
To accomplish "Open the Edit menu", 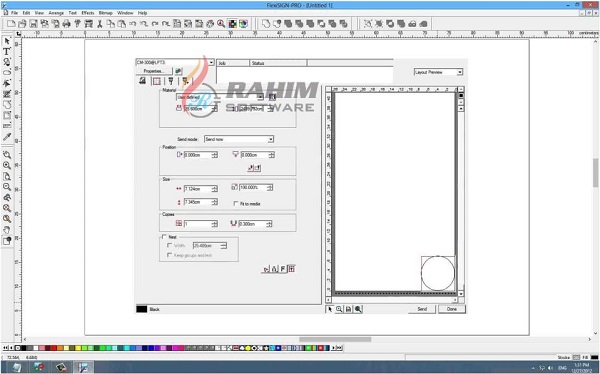I will point(26,13).
